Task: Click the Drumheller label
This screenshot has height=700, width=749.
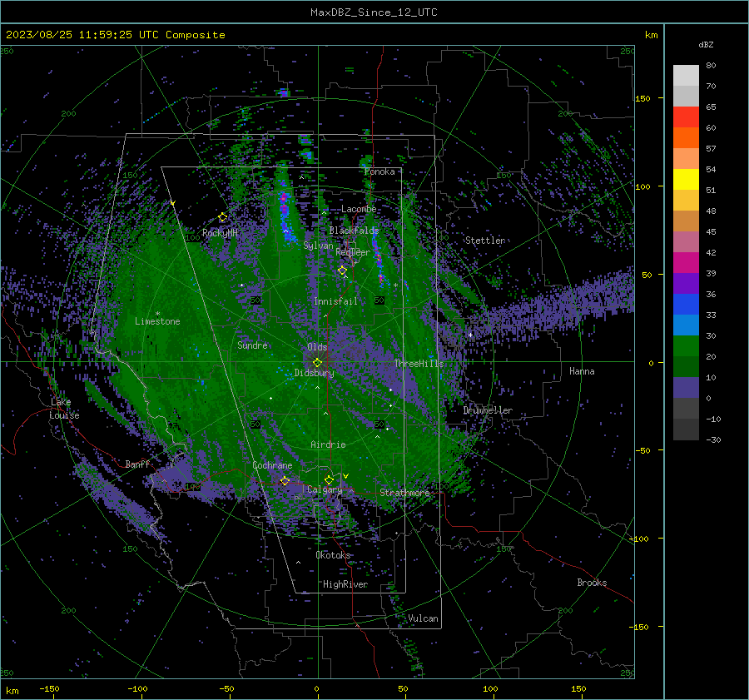Action: (x=488, y=410)
